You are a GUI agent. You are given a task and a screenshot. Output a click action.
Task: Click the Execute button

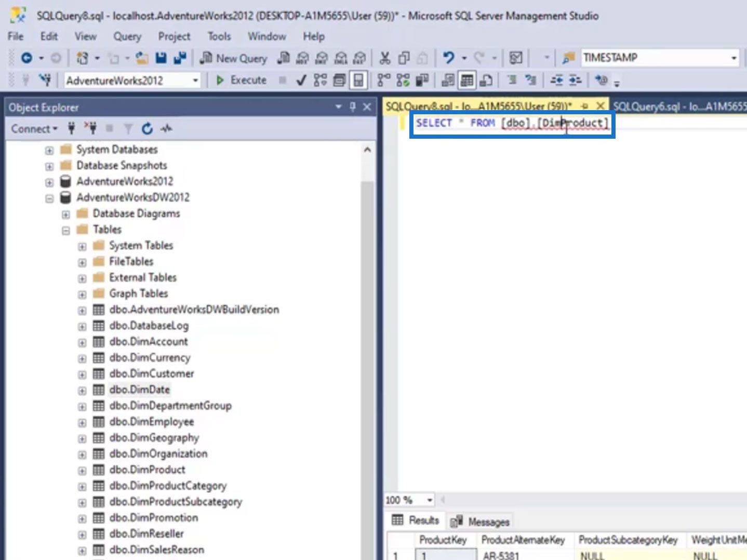(x=241, y=80)
